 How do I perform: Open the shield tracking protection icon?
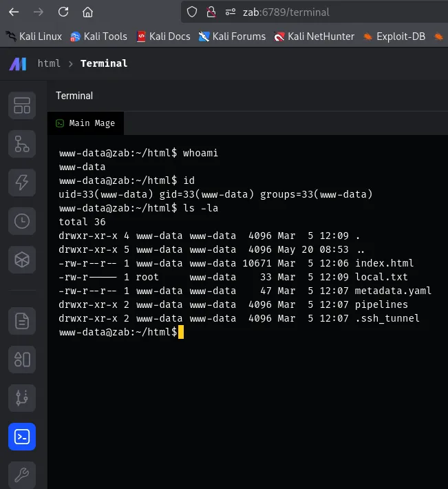point(192,12)
